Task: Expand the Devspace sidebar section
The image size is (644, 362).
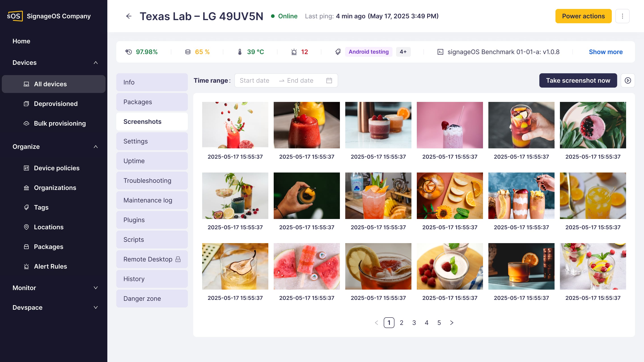Action: point(95,307)
